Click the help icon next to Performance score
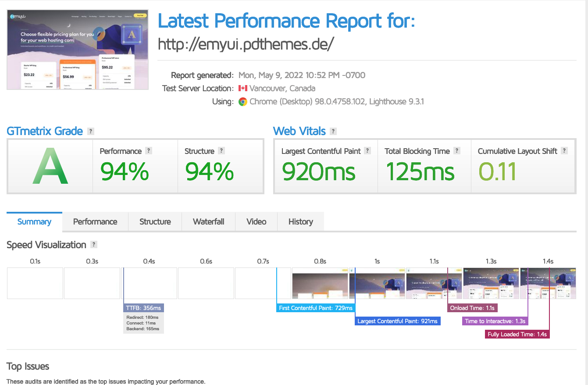Image resolution: width=588 pixels, height=385 pixels. (x=149, y=151)
